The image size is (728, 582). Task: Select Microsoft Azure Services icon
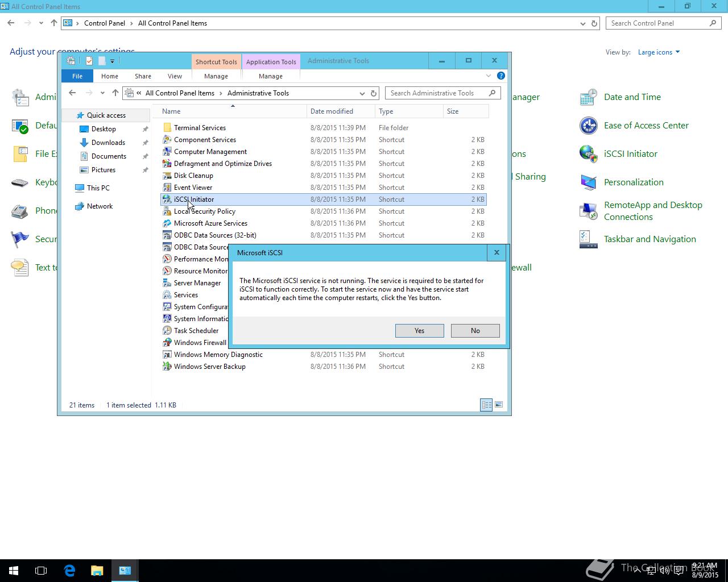pos(167,223)
